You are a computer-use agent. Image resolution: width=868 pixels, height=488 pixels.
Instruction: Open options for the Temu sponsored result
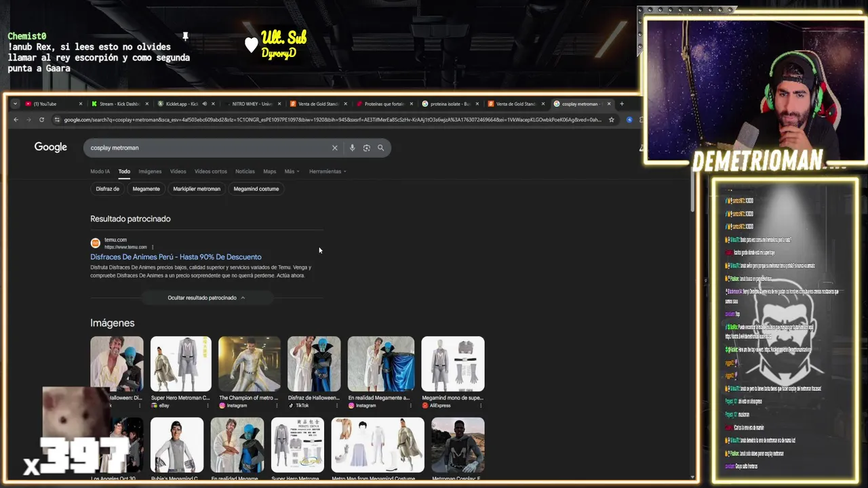(153, 247)
